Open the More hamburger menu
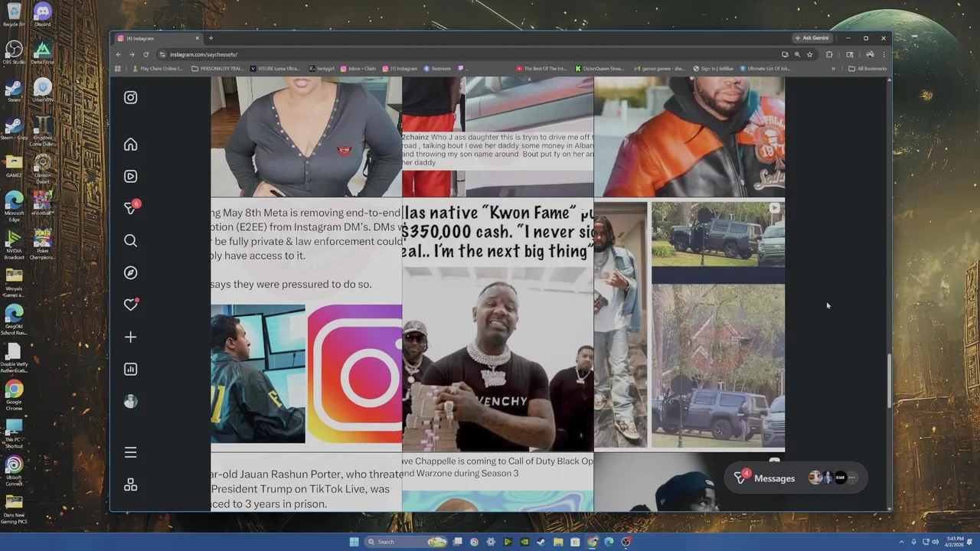The image size is (980, 551). point(131,452)
